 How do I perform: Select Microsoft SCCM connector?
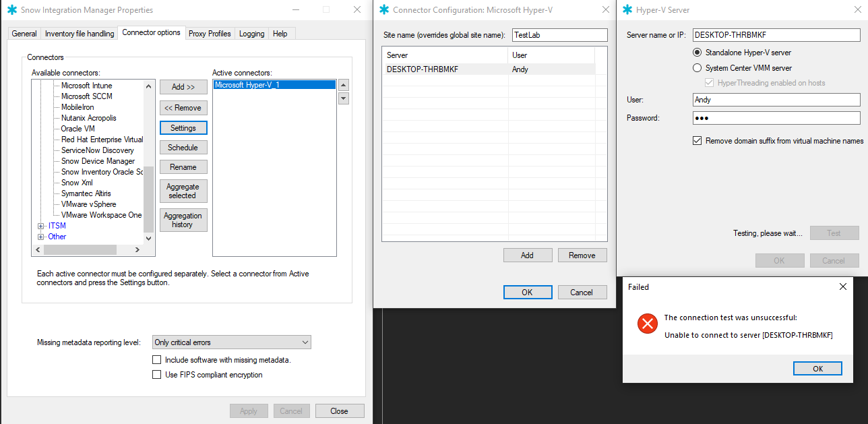click(87, 96)
